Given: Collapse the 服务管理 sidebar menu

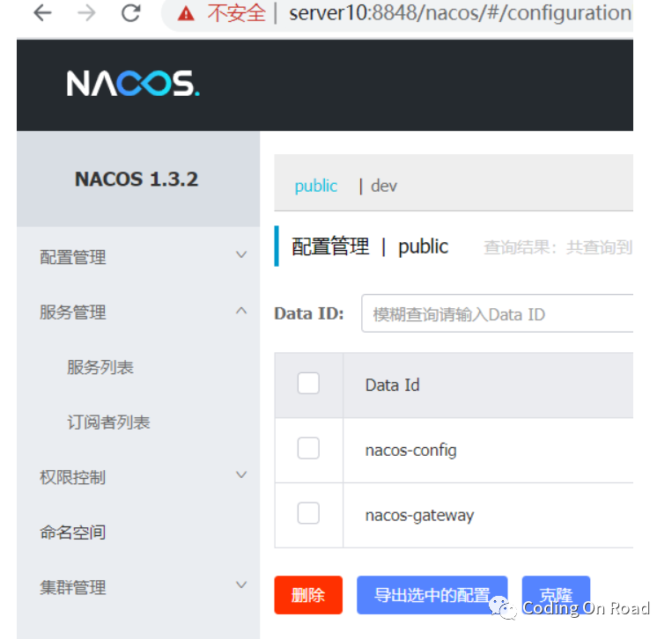Looking at the screenshot, I should click(138, 312).
